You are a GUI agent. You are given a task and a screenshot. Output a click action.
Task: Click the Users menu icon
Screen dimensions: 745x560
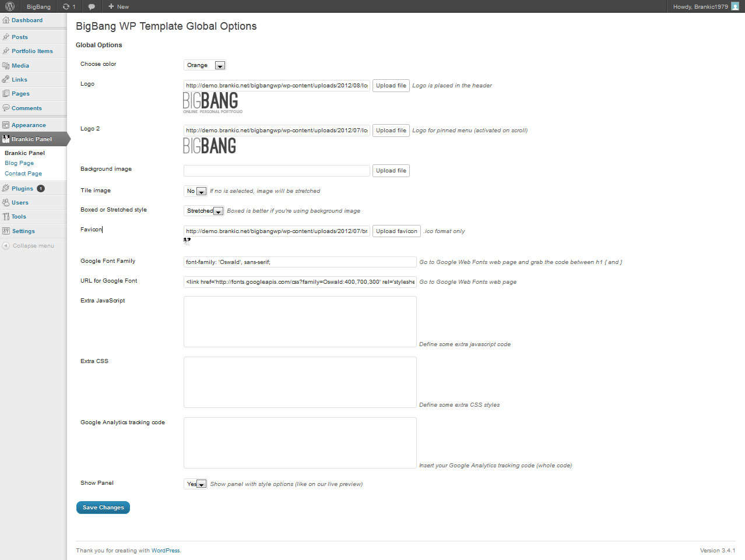pos(6,203)
